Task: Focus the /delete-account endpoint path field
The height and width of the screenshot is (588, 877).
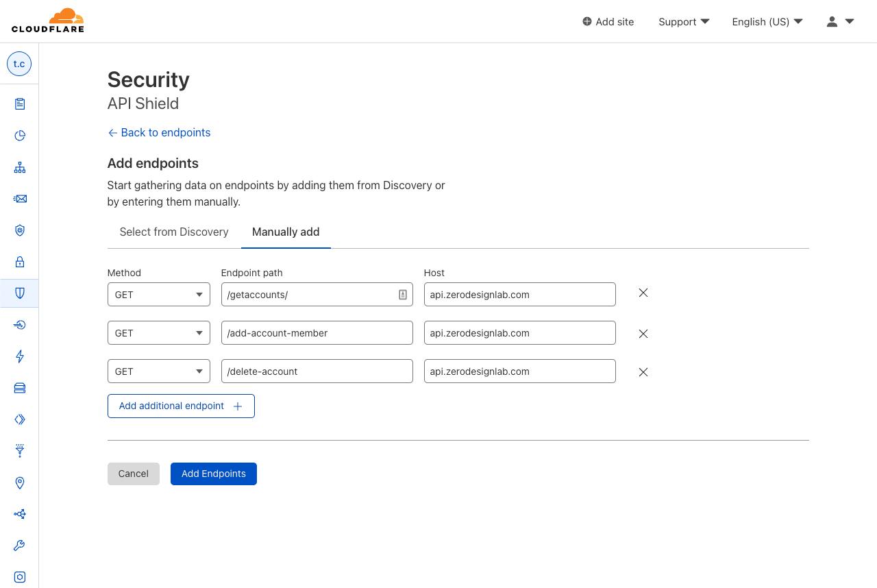Action: pos(317,371)
